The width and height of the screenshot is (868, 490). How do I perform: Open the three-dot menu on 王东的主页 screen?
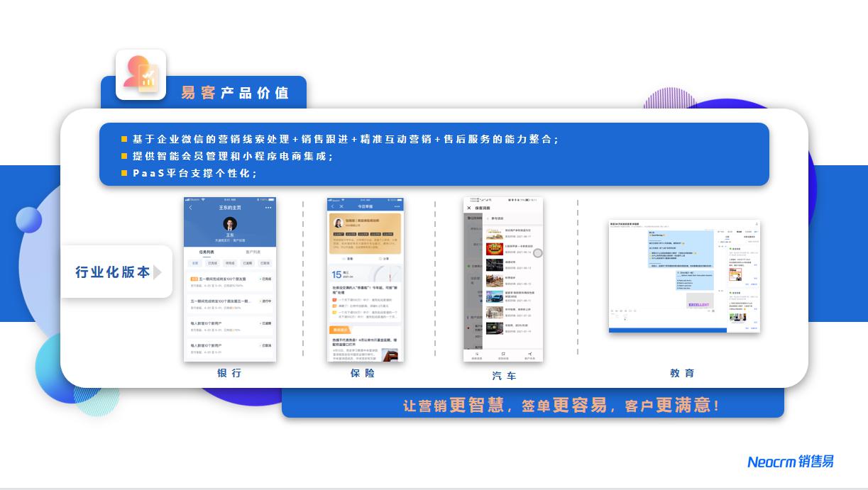point(268,208)
